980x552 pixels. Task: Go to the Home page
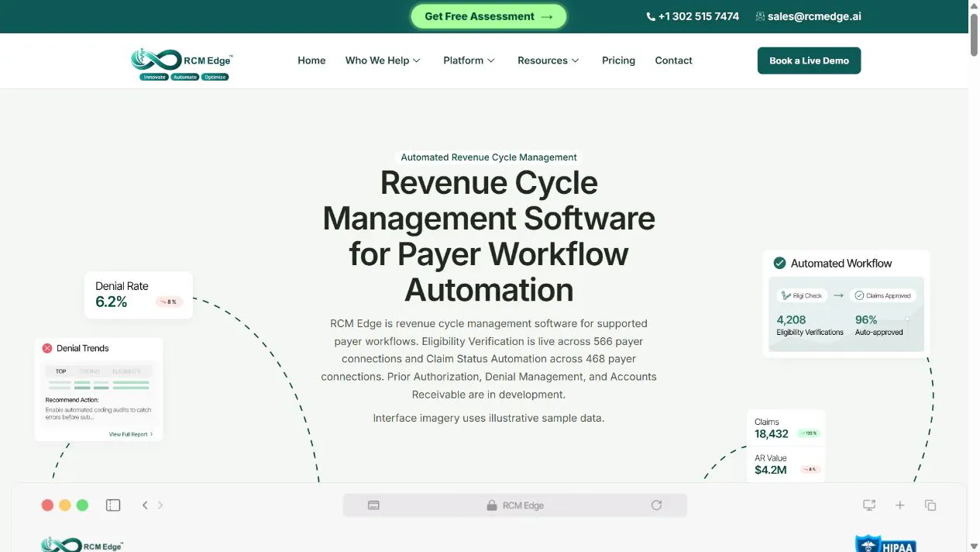[311, 60]
